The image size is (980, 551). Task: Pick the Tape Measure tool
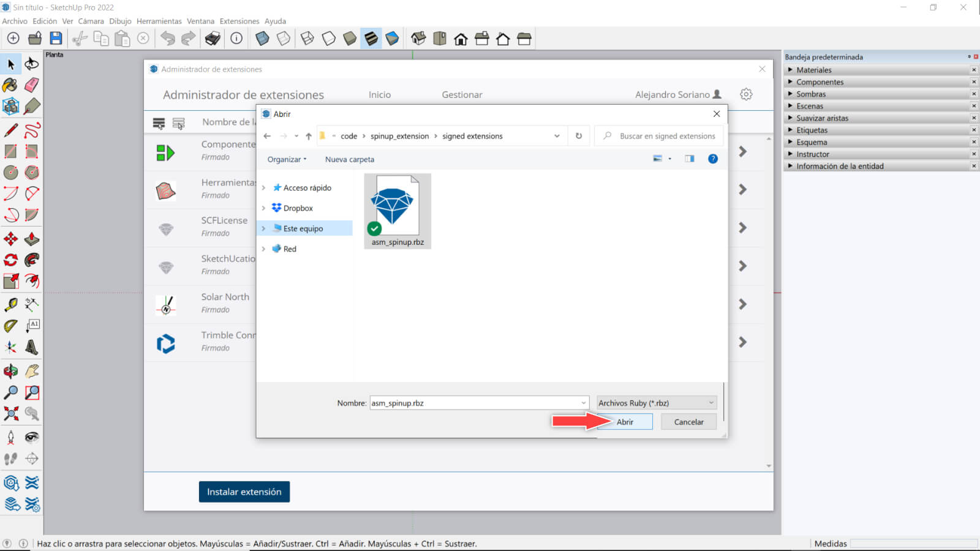pyautogui.click(x=11, y=304)
